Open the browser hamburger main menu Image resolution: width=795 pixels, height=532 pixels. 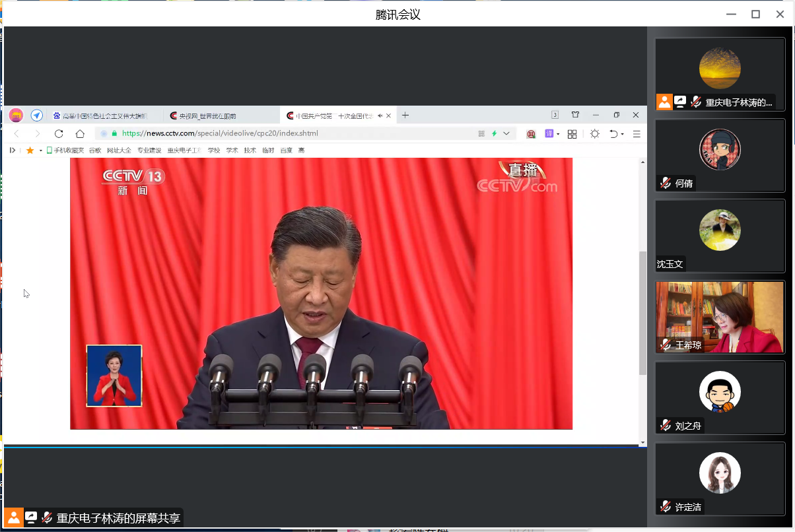point(637,134)
